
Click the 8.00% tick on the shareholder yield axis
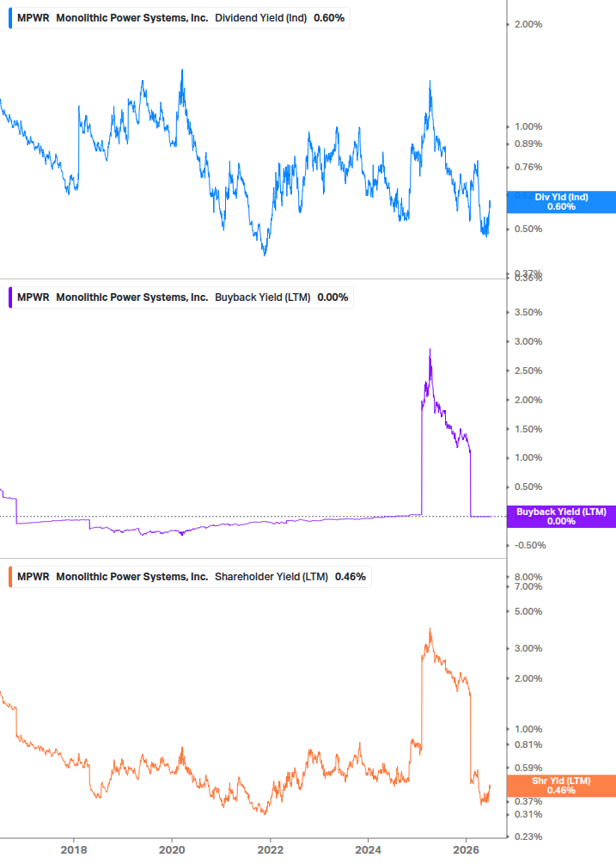coord(528,577)
